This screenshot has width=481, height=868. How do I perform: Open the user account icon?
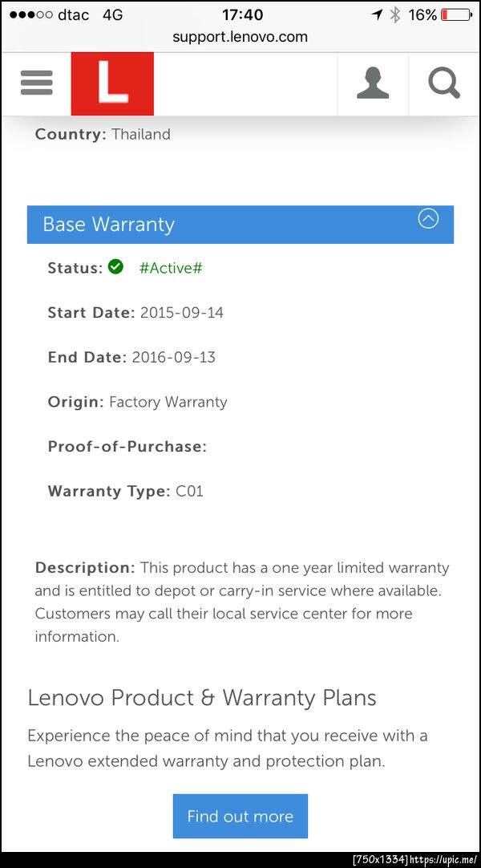[x=373, y=83]
